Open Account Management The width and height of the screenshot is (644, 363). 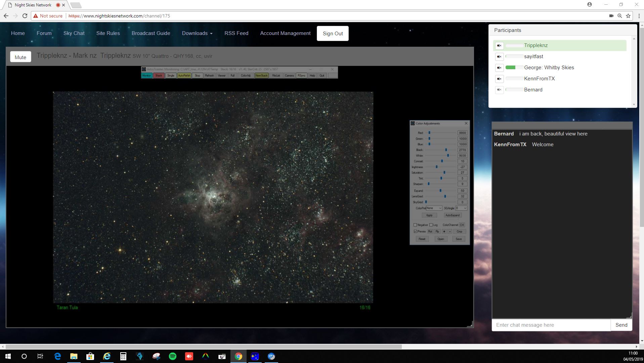pyautogui.click(x=285, y=33)
